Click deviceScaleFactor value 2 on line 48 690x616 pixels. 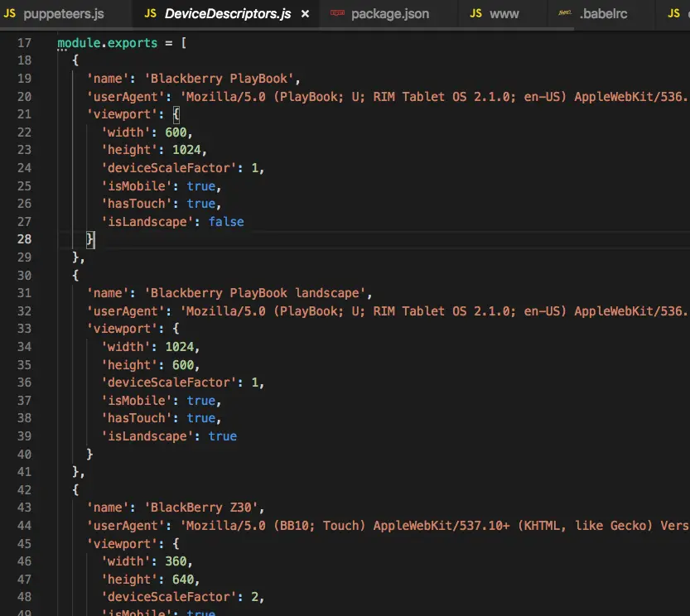(255, 597)
